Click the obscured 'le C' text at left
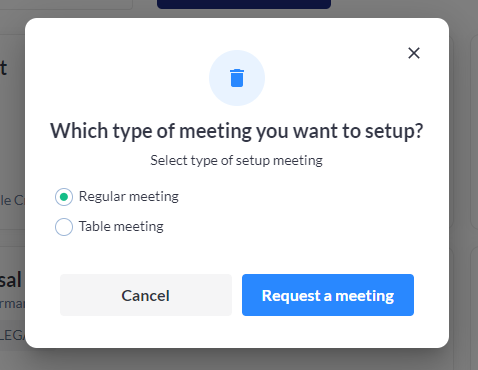This screenshot has height=370, width=478. pos(12,200)
